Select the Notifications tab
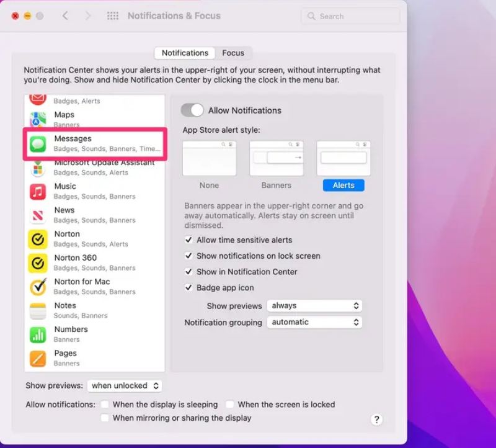496x448 pixels. tap(185, 53)
